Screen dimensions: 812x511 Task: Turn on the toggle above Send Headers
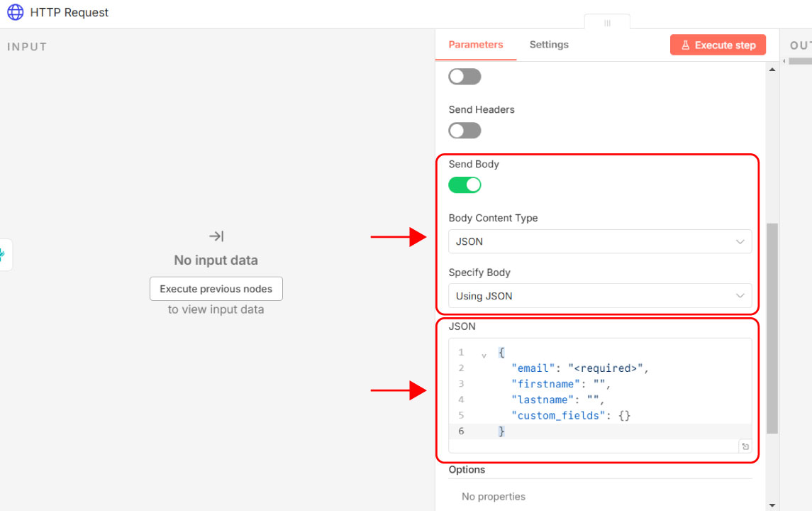(465, 77)
